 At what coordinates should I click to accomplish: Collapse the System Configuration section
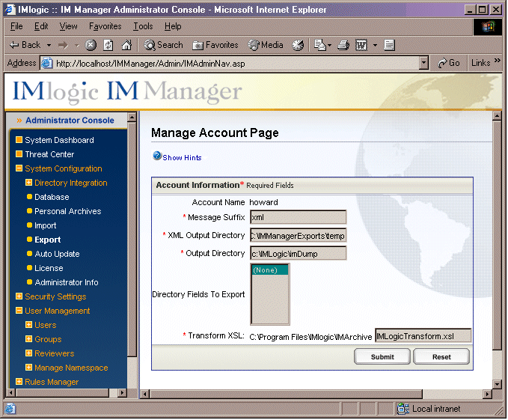(x=19, y=168)
